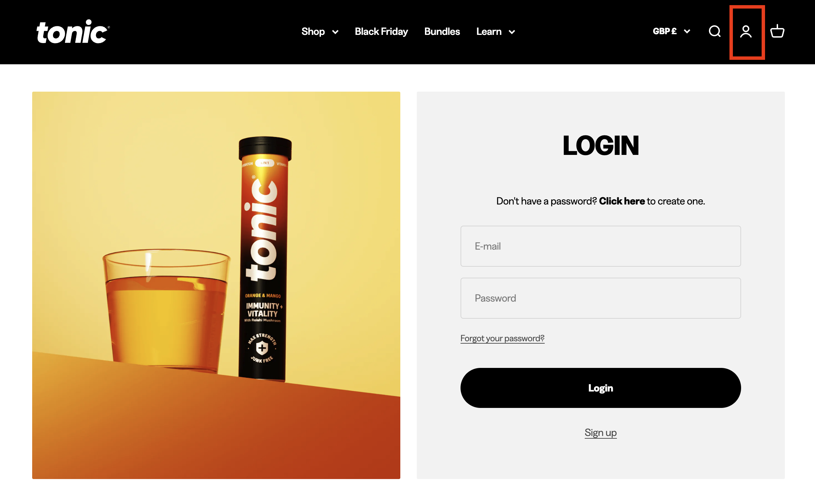Open the shopping basket icon
815x504 pixels.
(x=777, y=31)
